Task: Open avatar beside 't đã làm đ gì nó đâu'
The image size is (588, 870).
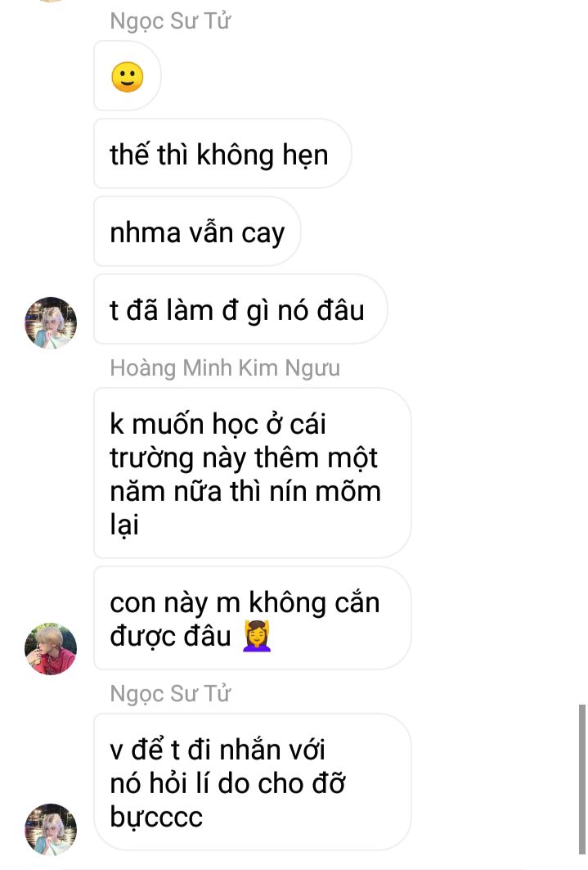Action: pos(51,323)
